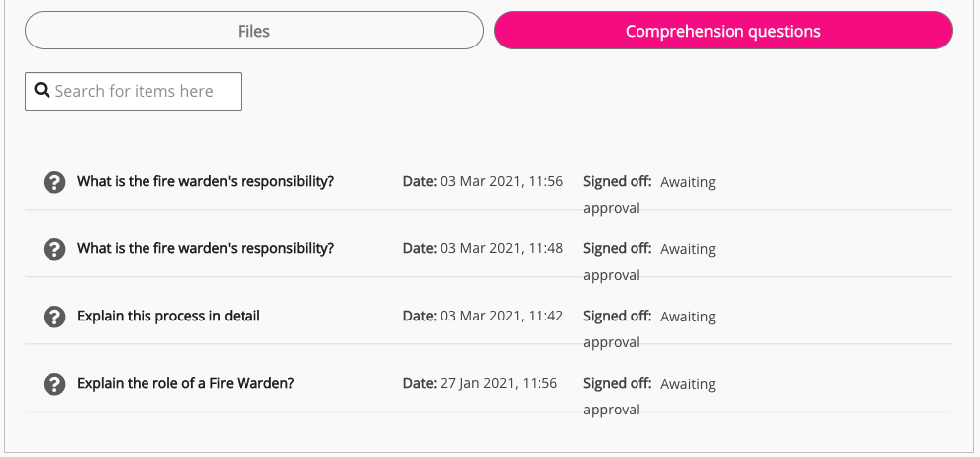980x457 pixels.
Task: Open the fire warden's responsibility question dated 11:48
Action: (205, 249)
